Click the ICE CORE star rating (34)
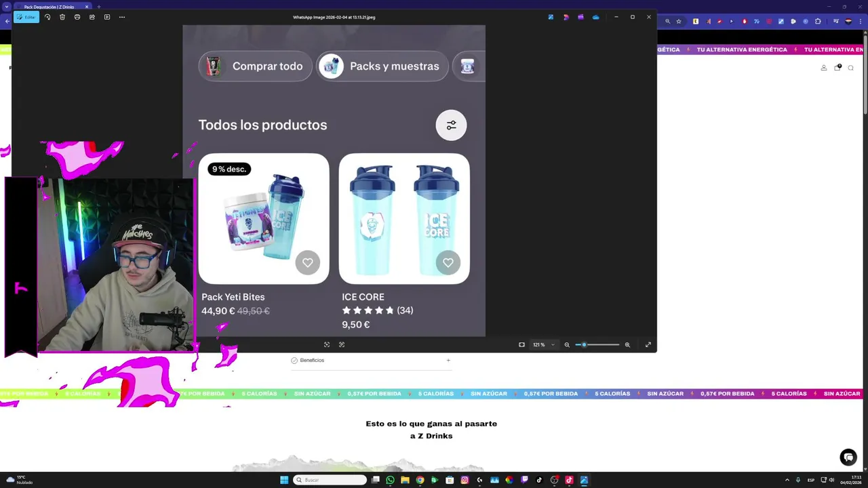The height and width of the screenshot is (488, 868). 377,310
